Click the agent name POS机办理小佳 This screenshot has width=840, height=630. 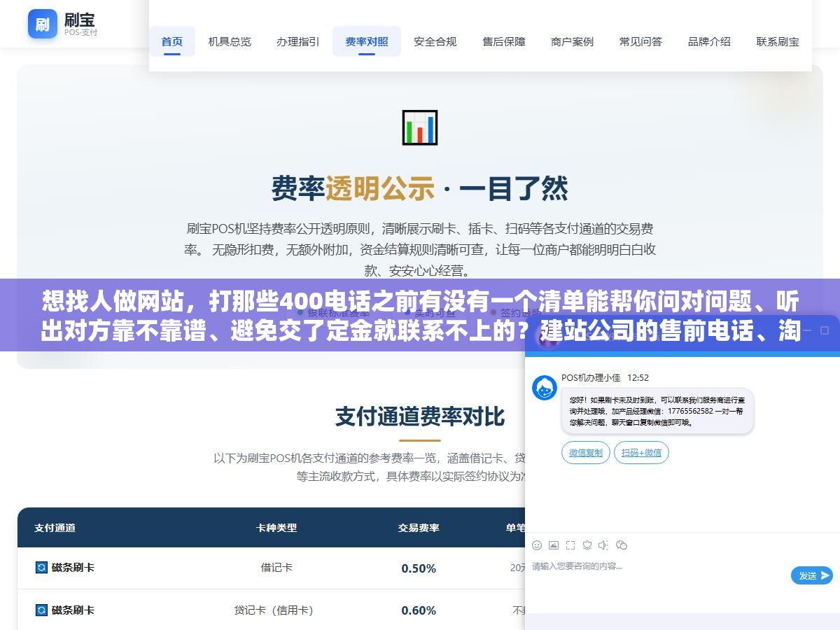click(591, 378)
